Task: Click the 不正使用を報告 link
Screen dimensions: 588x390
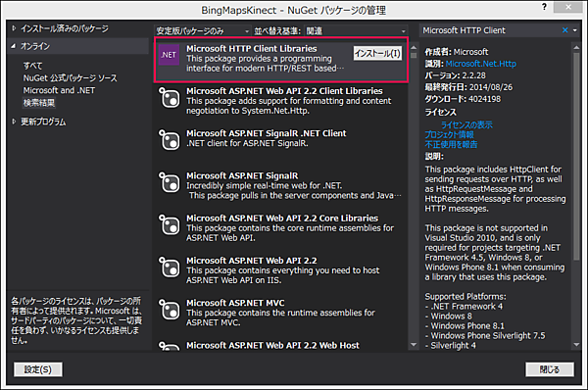Action: click(451, 144)
